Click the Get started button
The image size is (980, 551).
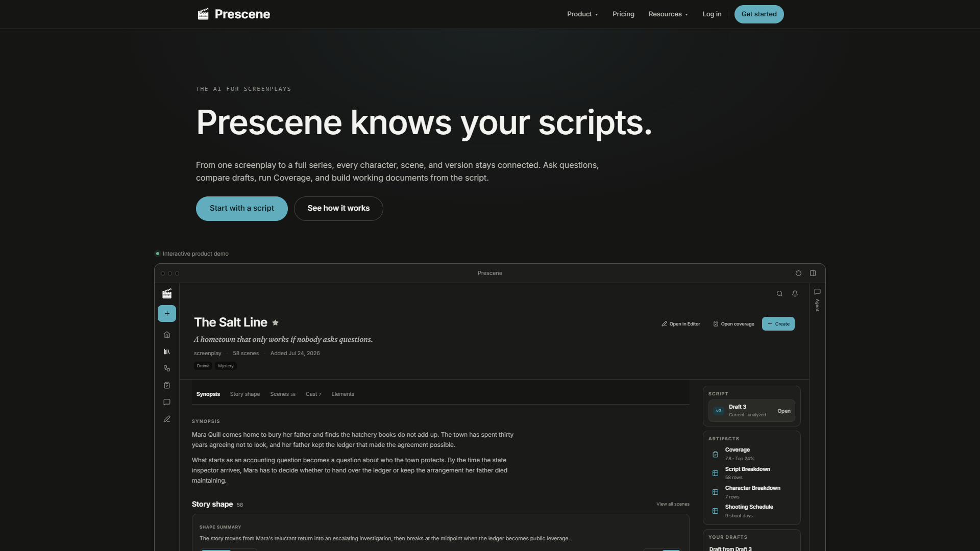click(x=759, y=14)
